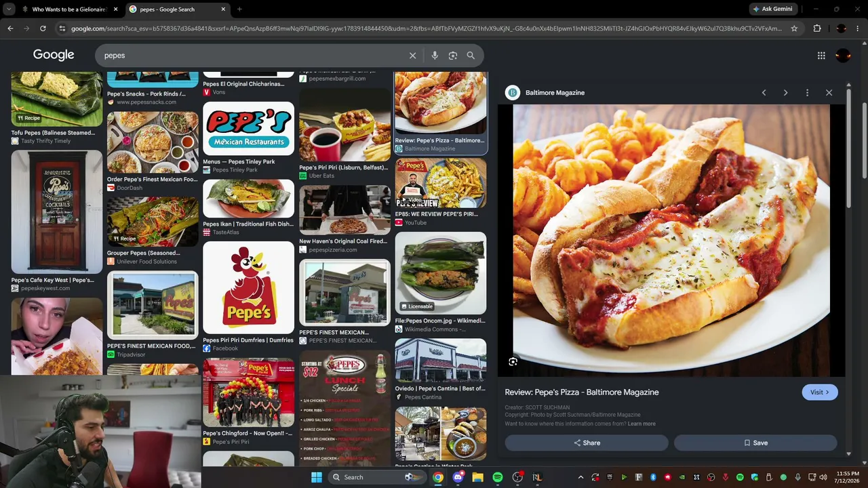Open the New Haven's Original Coal Fired image
This screenshot has height=488, width=868.
(x=344, y=209)
